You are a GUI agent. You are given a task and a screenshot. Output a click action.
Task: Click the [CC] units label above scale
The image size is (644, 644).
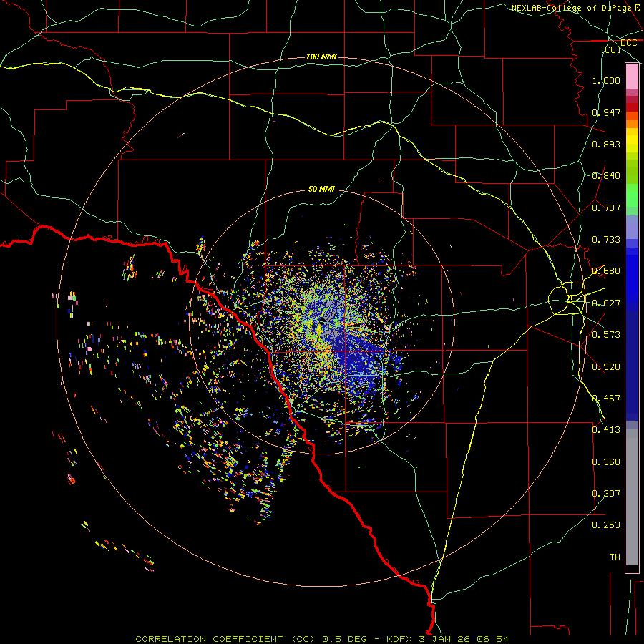point(611,49)
